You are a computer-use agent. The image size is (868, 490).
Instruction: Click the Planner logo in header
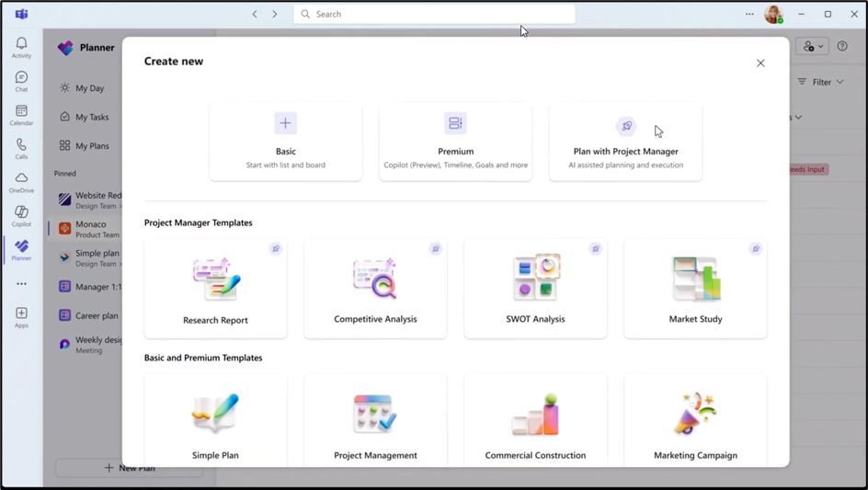pos(65,48)
